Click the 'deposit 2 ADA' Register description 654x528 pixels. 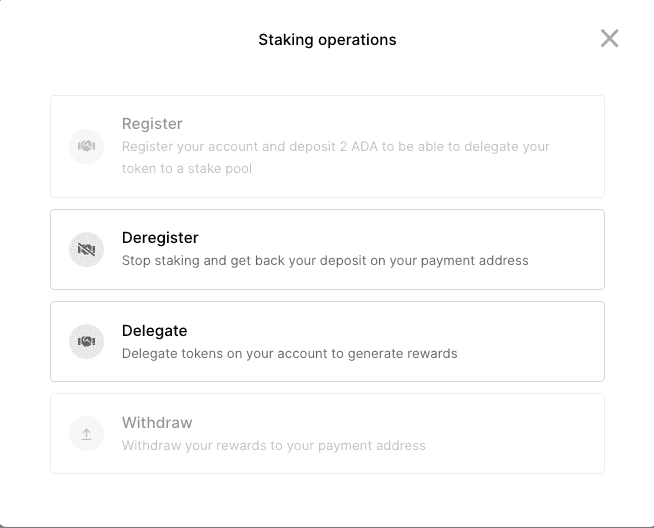click(x=335, y=146)
